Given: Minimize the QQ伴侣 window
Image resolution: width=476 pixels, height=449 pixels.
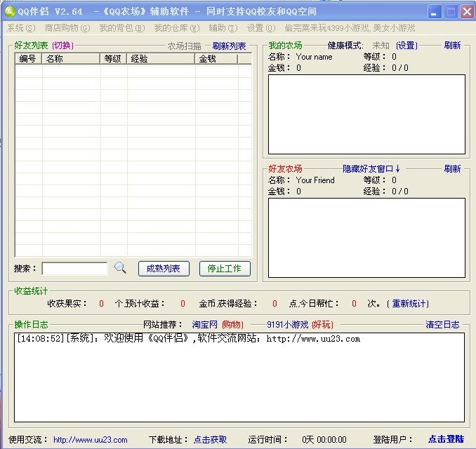Looking at the screenshot, I should 435,12.
